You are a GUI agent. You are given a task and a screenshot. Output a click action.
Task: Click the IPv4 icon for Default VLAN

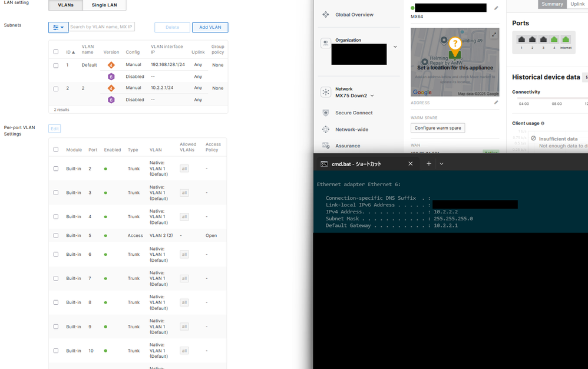coord(111,65)
